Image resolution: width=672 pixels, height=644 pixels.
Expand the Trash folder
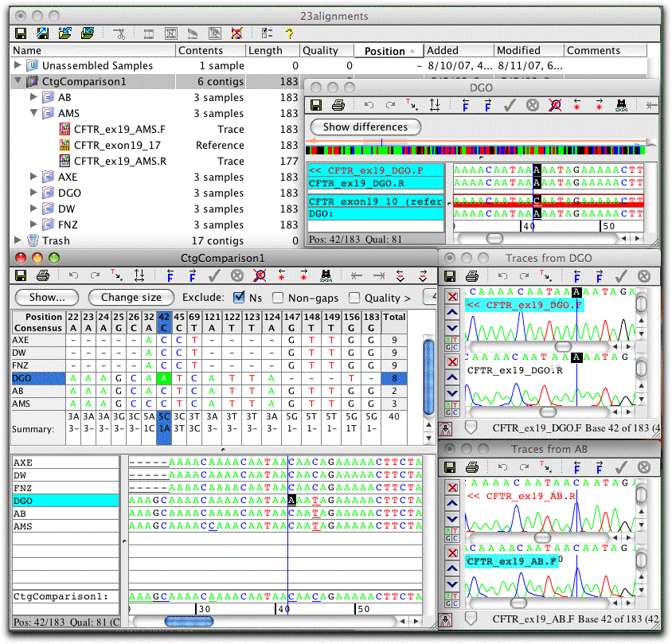[x=18, y=240]
